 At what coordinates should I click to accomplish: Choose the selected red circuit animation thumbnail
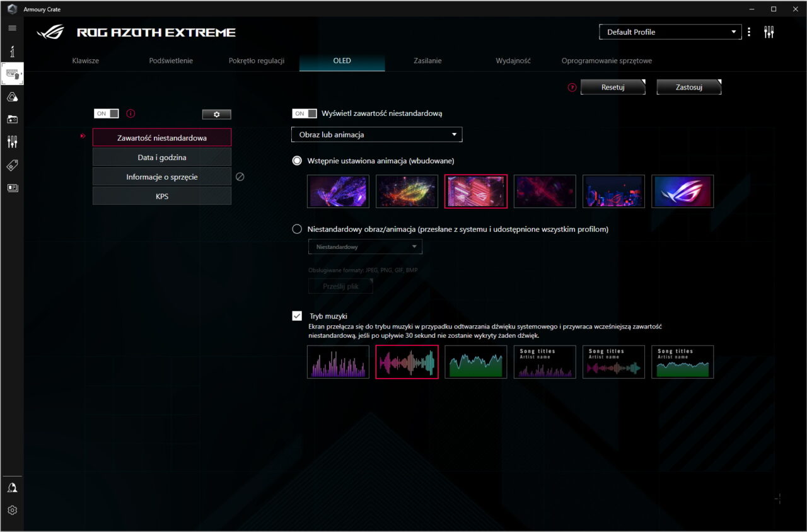[476, 192]
